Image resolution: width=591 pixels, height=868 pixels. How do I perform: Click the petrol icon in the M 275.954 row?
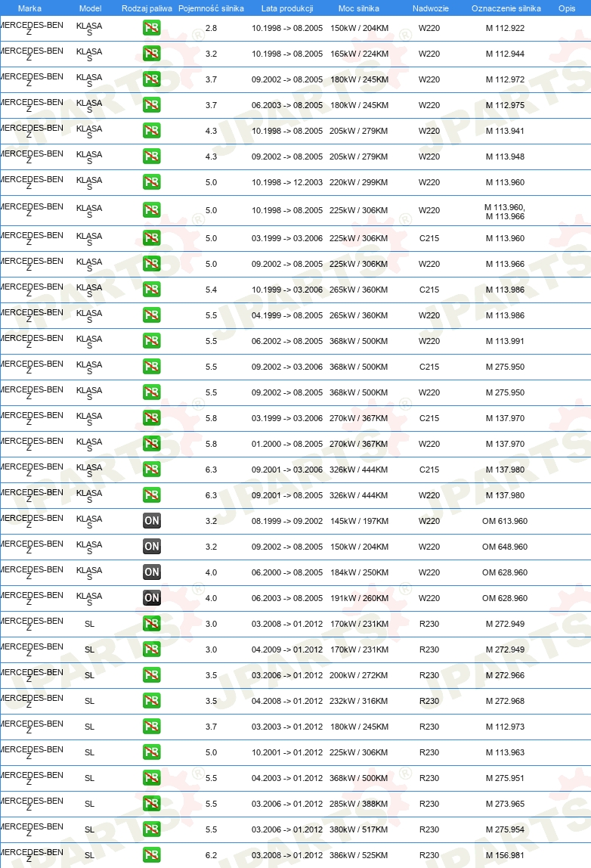click(152, 829)
